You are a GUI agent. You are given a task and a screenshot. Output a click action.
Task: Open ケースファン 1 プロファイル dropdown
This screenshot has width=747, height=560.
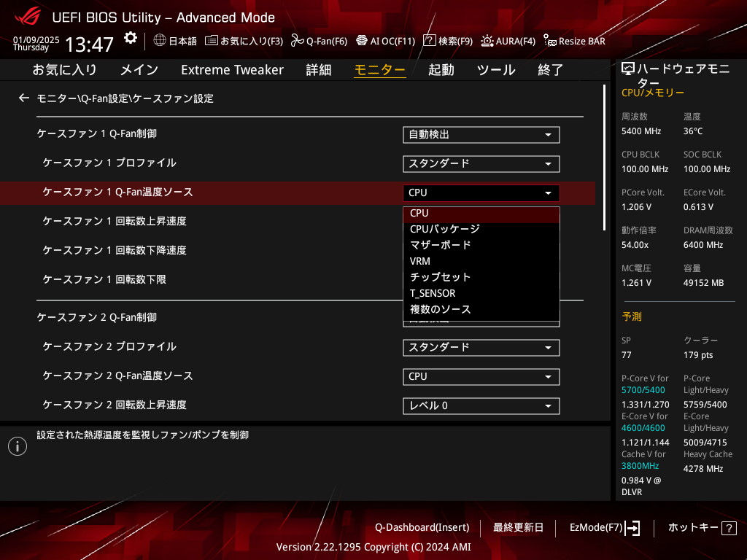481,164
